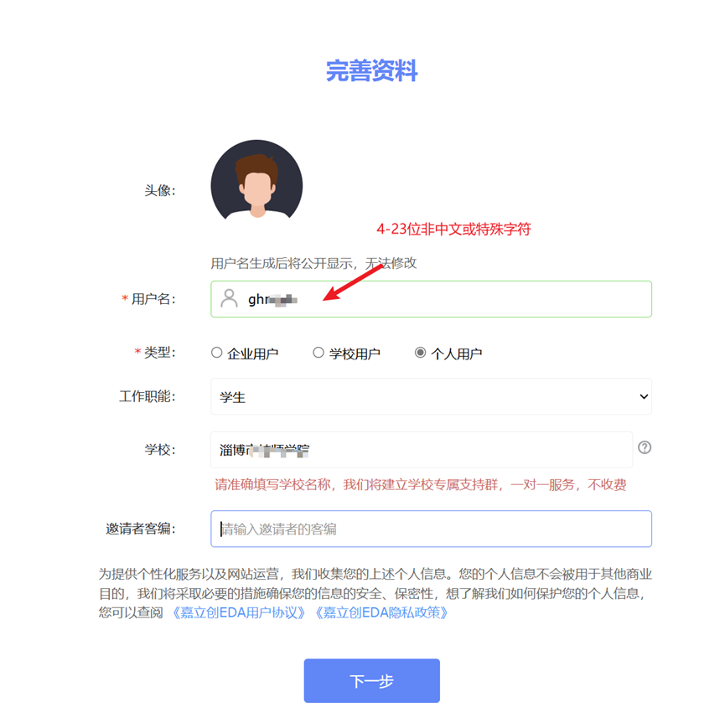Click into the 学校 name input field
This screenshot has width=725, height=728.
(x=422, y=450)
